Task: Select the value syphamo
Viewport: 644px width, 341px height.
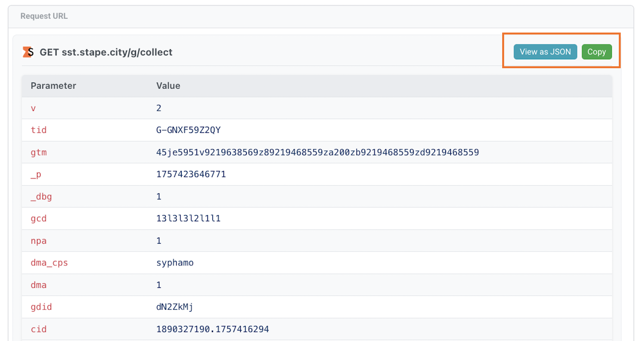Action: click(175, 263)
